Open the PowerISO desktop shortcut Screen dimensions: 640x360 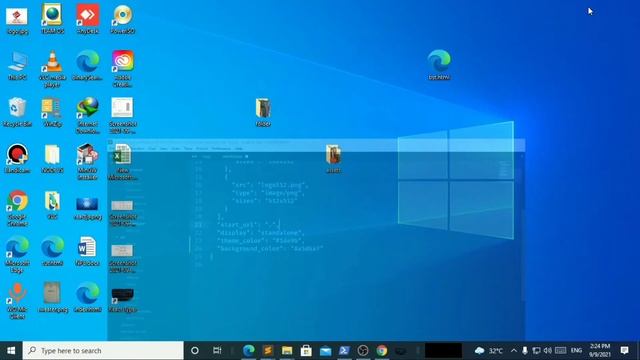pos(122,19)
